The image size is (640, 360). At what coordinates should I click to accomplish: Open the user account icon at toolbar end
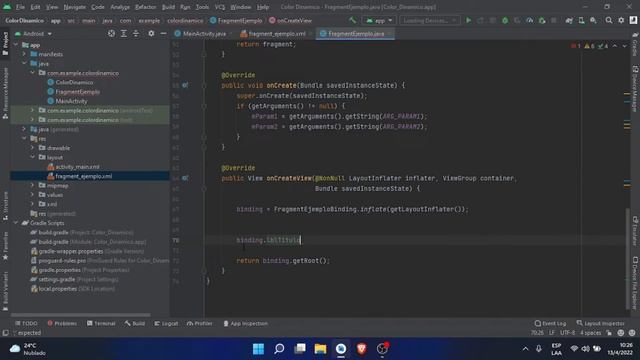633,20
